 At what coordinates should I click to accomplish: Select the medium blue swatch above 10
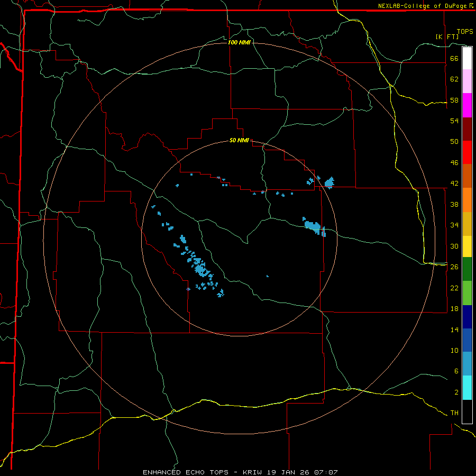click(467, 340)
